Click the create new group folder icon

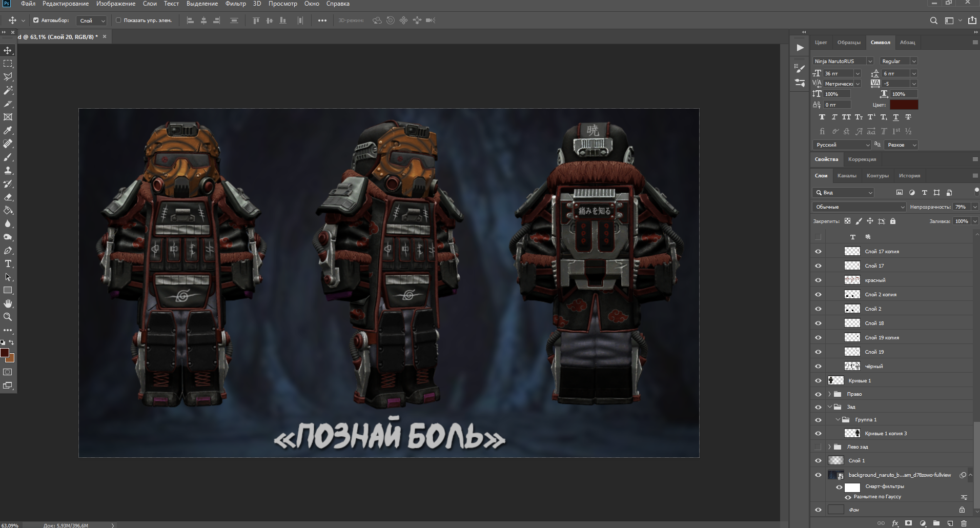(936, 523)
